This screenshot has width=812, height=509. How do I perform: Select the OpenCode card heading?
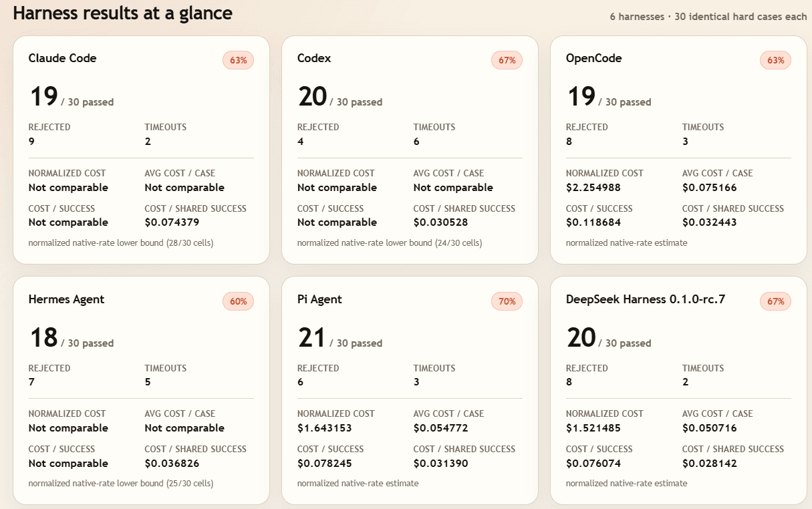[x=594, y=58]
